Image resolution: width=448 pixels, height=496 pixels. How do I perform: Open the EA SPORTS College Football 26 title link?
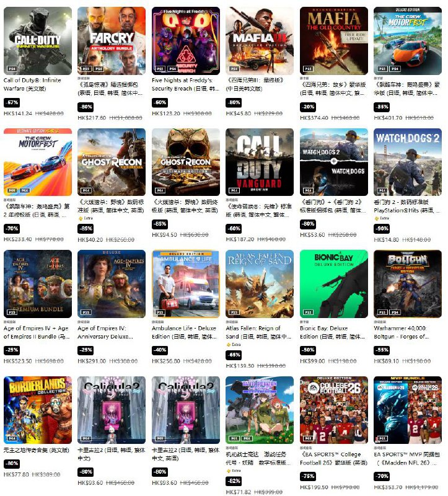[333, 459]
